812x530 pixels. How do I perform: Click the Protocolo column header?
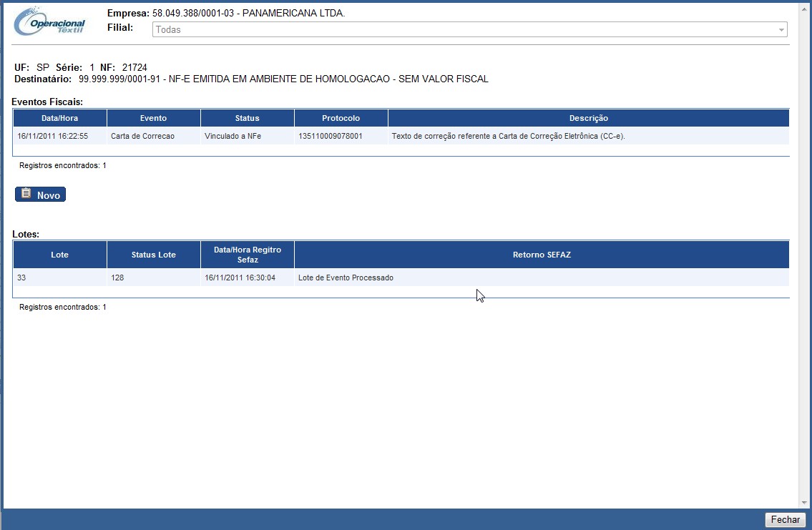pos(341,118)
